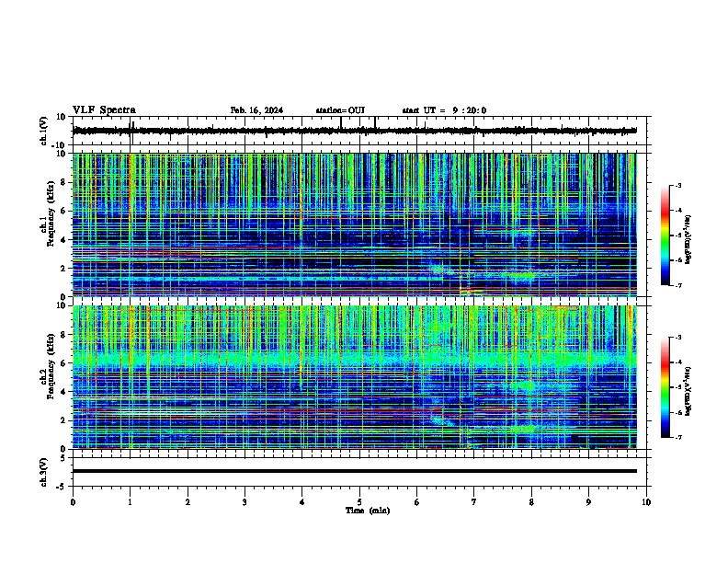Click the ch.3 flat black trace
728x563 pixels.
click(x=355, y=471)
